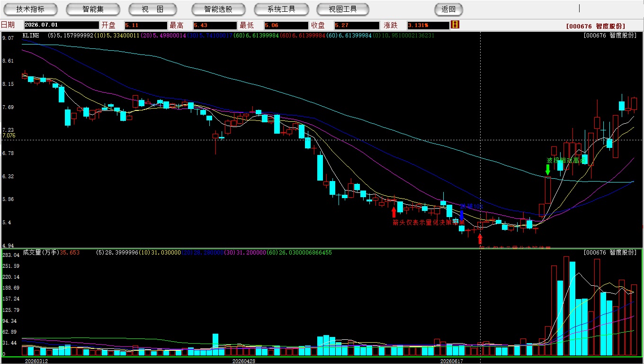The height and width of the screenshot is (364, 644).
Task: Click the label (0)10.9510002136231
Action: [x=403, y=36]
